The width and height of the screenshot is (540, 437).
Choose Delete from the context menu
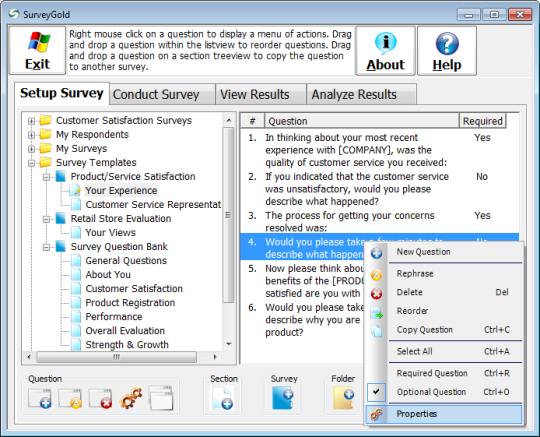pyautogui.click(x=444, y=292)
